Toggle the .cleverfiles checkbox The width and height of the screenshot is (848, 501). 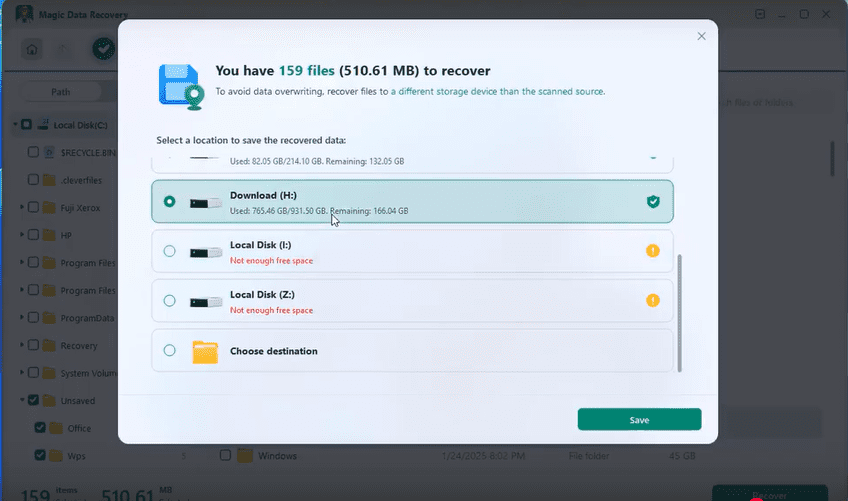(33, 180)
